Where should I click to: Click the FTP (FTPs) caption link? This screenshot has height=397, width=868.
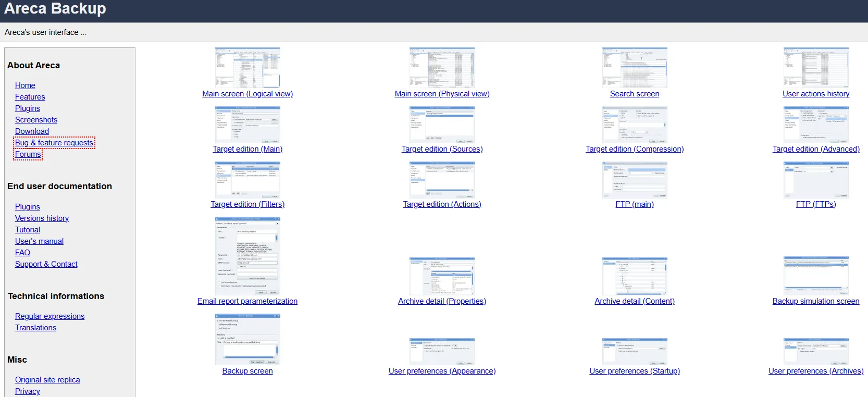click(x=816, y=204)
